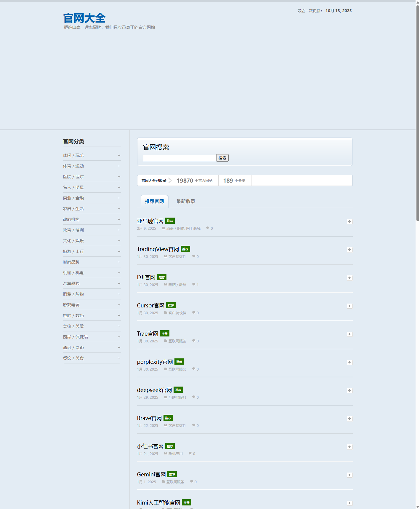Click the 推荐 badge next to deepseek官网

[x=178, y=390]
